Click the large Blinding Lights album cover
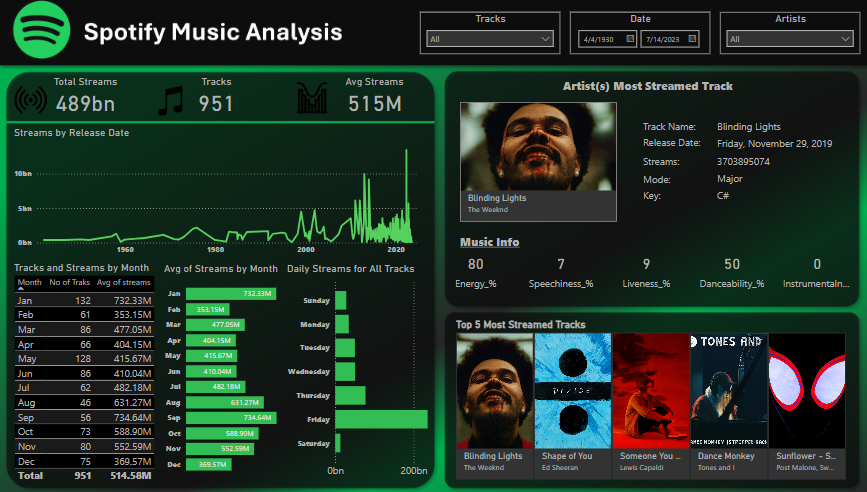This screenshot has width=867, height=492. tap(538, 146)
